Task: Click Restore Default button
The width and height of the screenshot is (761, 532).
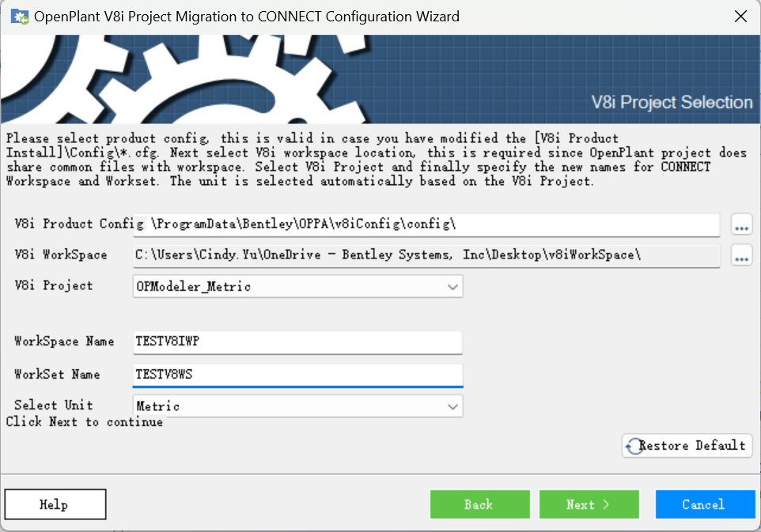Action: point(687,446)
